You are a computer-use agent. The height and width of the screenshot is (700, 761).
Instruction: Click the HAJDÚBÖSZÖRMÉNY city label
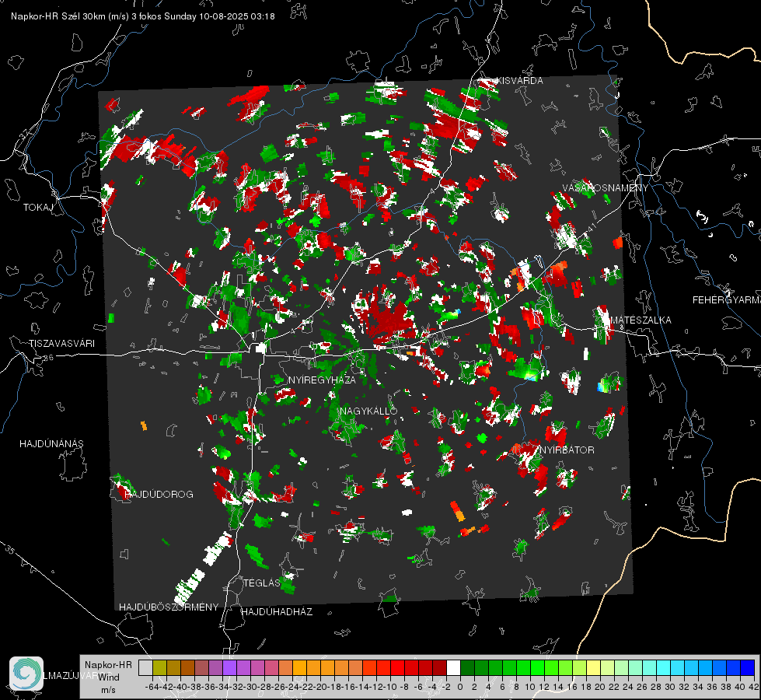pyautogui.click(x=169, y=607)
